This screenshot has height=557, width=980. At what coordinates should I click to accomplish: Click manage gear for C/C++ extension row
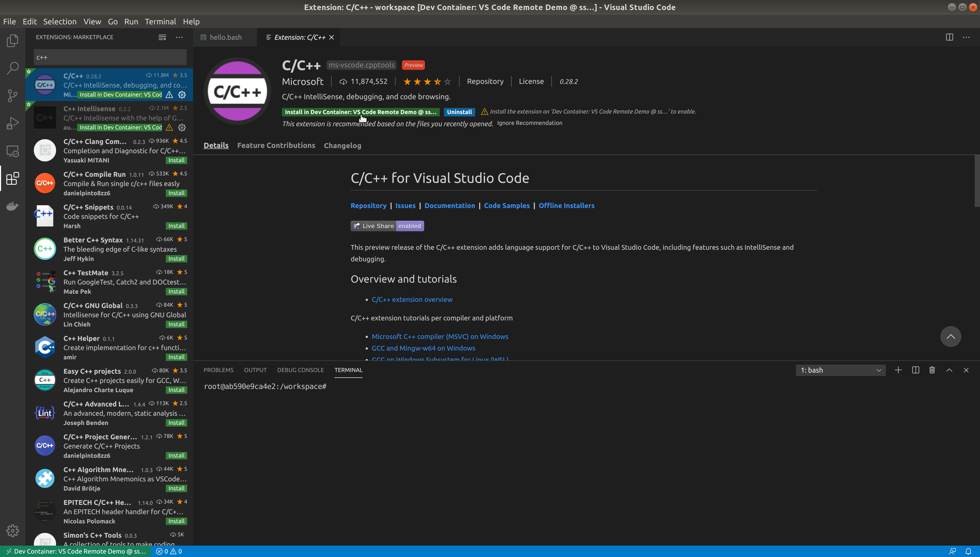[182, 94]
